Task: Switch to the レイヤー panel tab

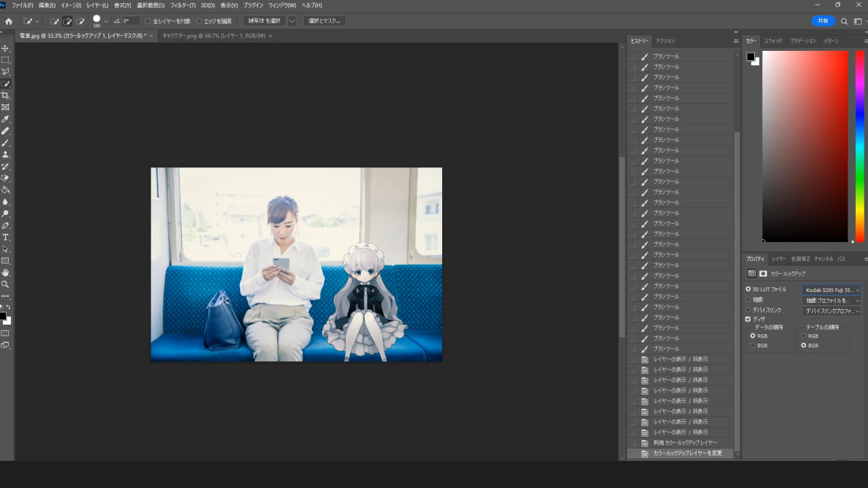Action: pos(778,259)
